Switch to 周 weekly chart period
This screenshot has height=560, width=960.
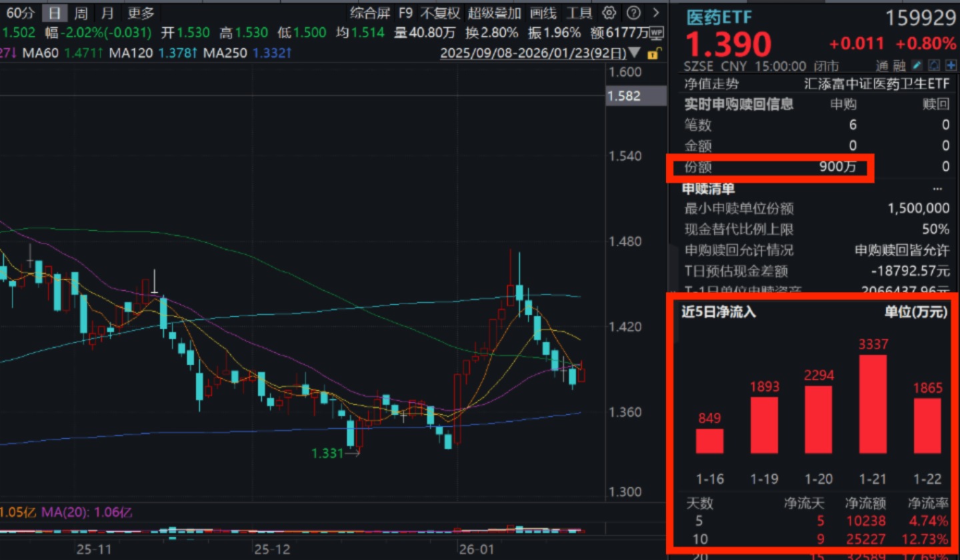[80, 13]
